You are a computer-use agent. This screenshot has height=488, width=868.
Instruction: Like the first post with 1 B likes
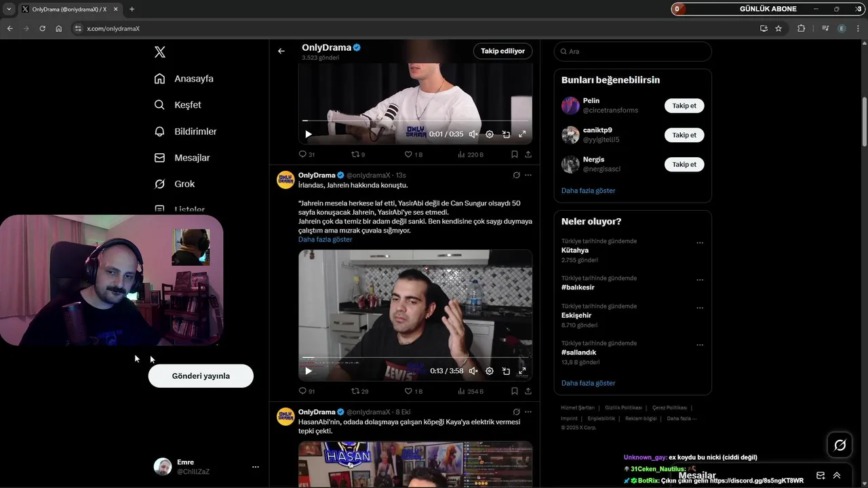point(414,155)
